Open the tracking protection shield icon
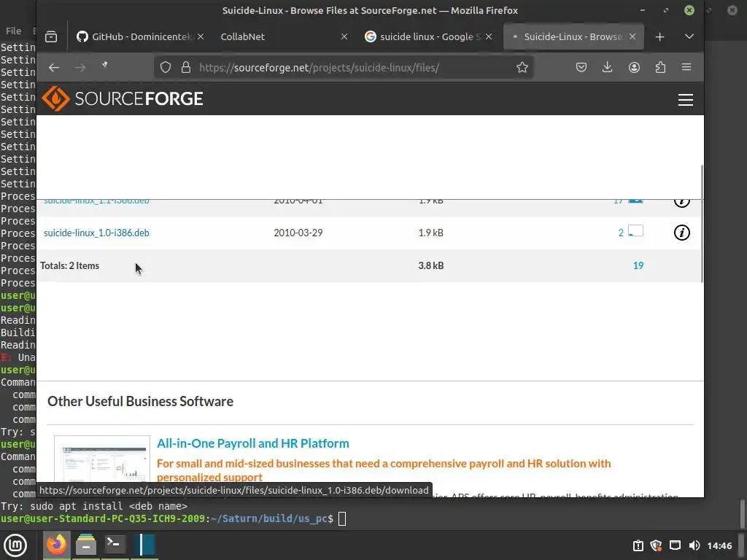 [166, 68]
